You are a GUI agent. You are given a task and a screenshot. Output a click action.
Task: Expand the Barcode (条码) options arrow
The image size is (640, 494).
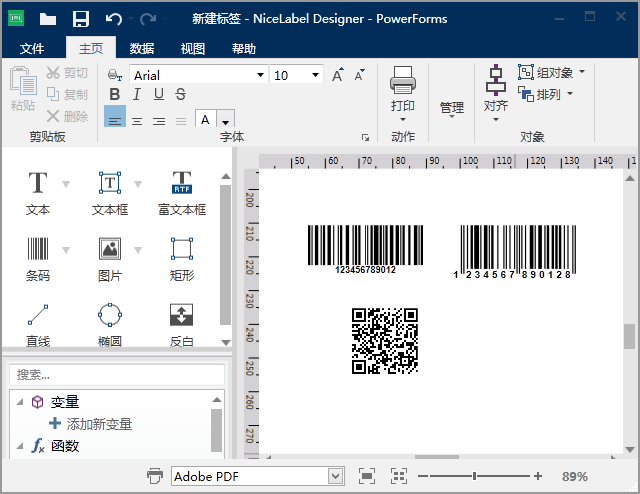[66, 250]
